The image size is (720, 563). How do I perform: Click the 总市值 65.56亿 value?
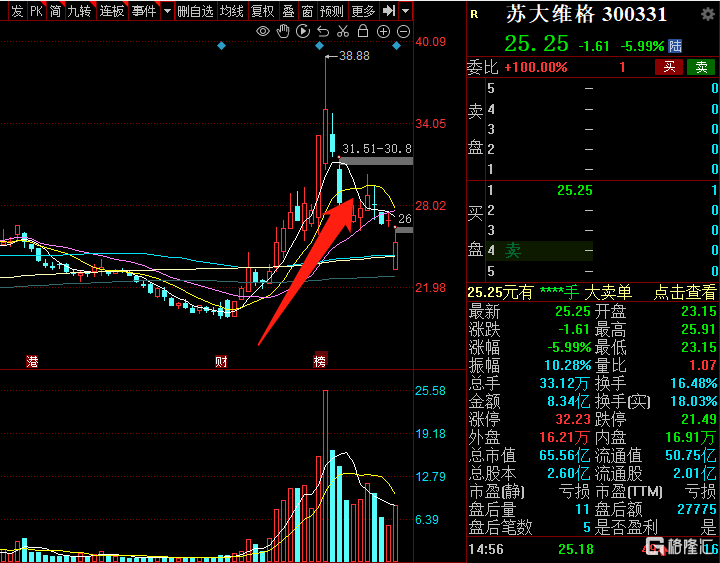565,456
